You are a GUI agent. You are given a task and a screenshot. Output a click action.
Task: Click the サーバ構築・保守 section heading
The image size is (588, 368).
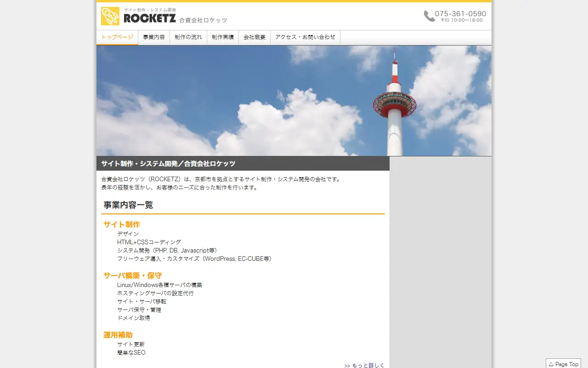133,276
